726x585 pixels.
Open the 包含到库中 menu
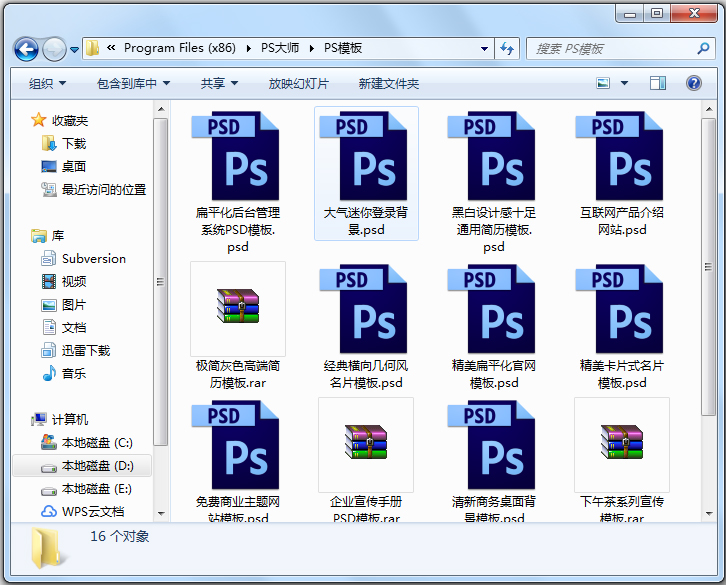pos(133,84)
